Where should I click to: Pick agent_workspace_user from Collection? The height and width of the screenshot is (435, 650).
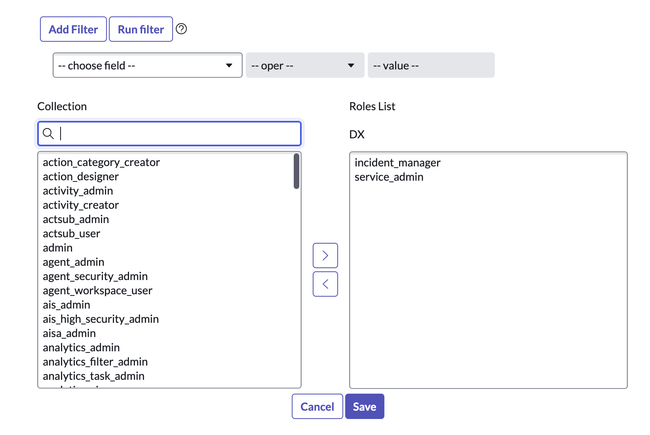tap(97, 291)
